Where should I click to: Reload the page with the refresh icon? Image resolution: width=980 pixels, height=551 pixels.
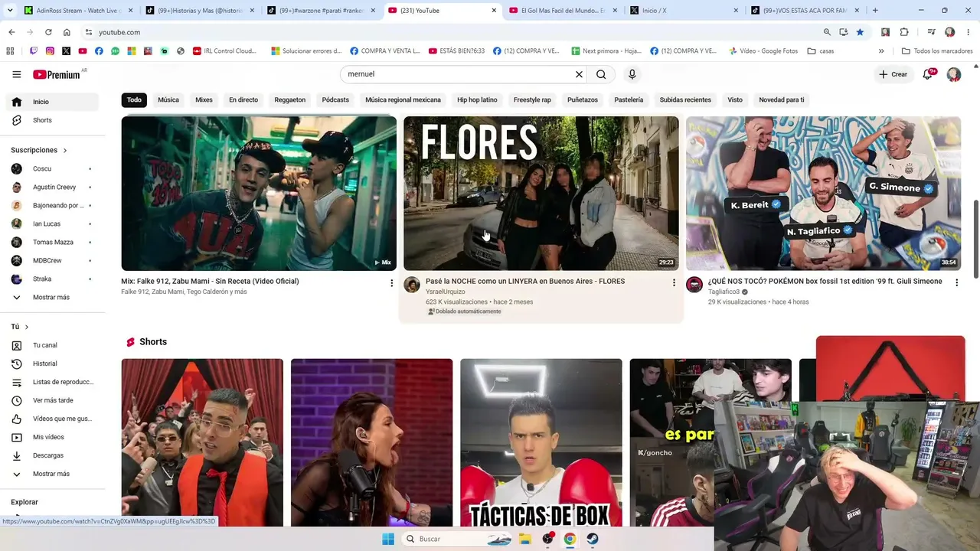[48, 32]
